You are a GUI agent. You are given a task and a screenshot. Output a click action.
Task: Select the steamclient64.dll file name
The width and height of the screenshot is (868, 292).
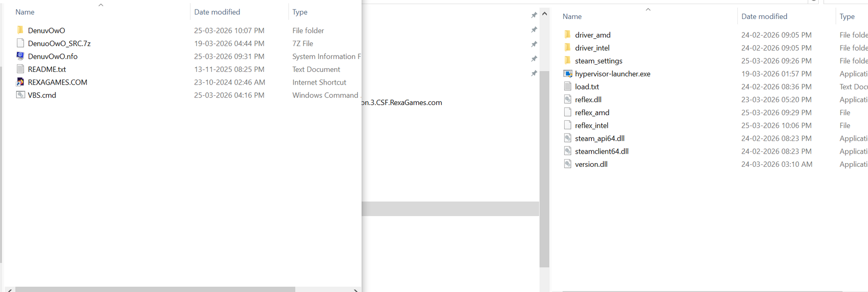(602, 151)
